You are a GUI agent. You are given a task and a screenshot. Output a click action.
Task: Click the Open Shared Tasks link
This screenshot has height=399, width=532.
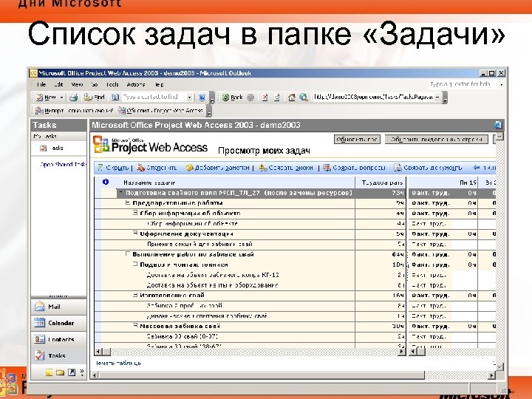click(x=63, y=164)
